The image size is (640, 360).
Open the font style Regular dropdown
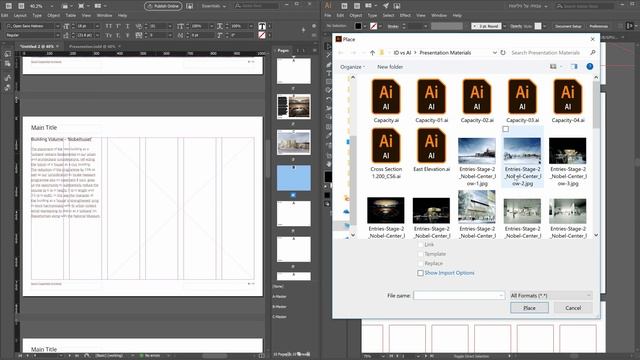click(57, 36)
